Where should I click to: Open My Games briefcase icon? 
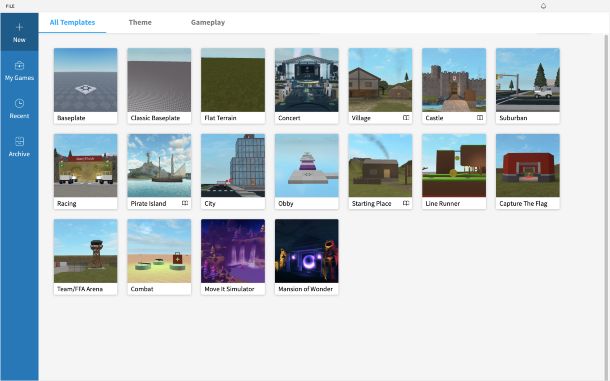tap(19, 65)
